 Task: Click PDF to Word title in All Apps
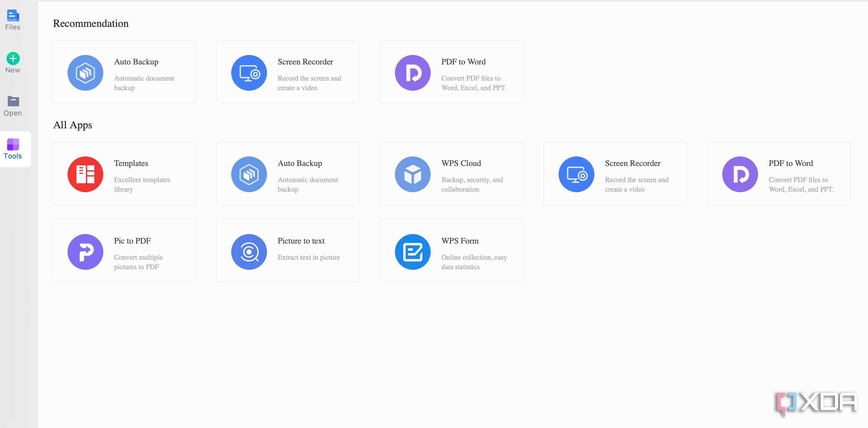coord(791,163)
